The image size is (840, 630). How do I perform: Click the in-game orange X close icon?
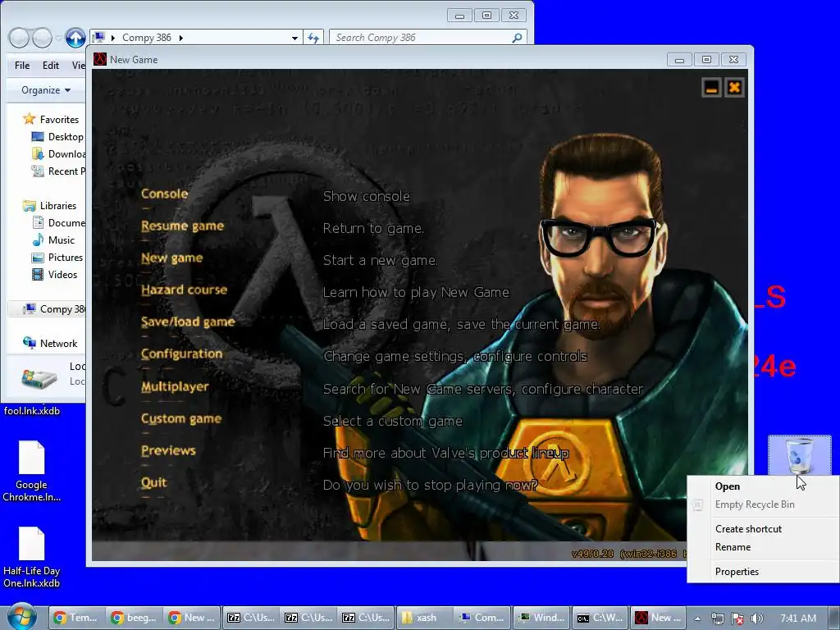click(734, 88)
